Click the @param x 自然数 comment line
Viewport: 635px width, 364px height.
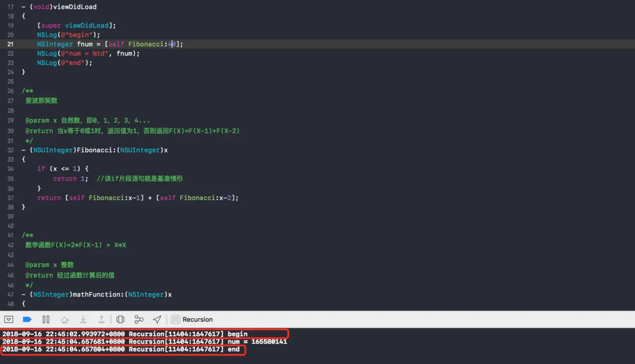tap(88, 120)
